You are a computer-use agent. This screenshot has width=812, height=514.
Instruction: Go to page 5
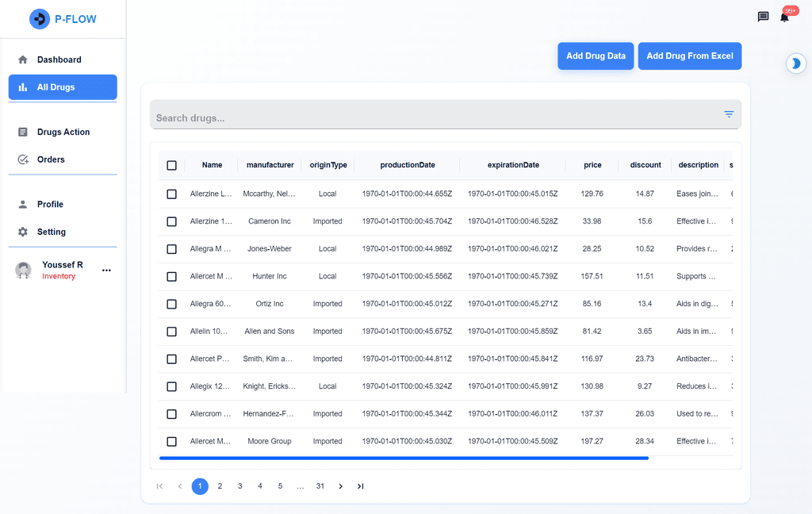click(280, 486)
